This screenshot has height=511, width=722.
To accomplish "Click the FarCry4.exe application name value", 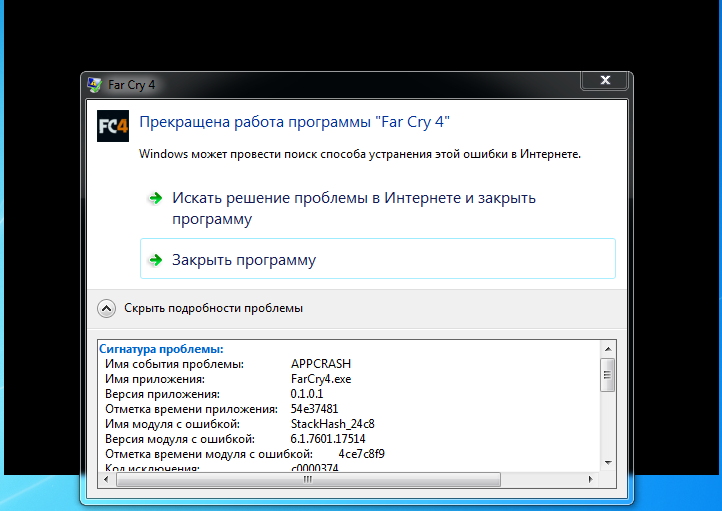I will (x=320, y=379).
